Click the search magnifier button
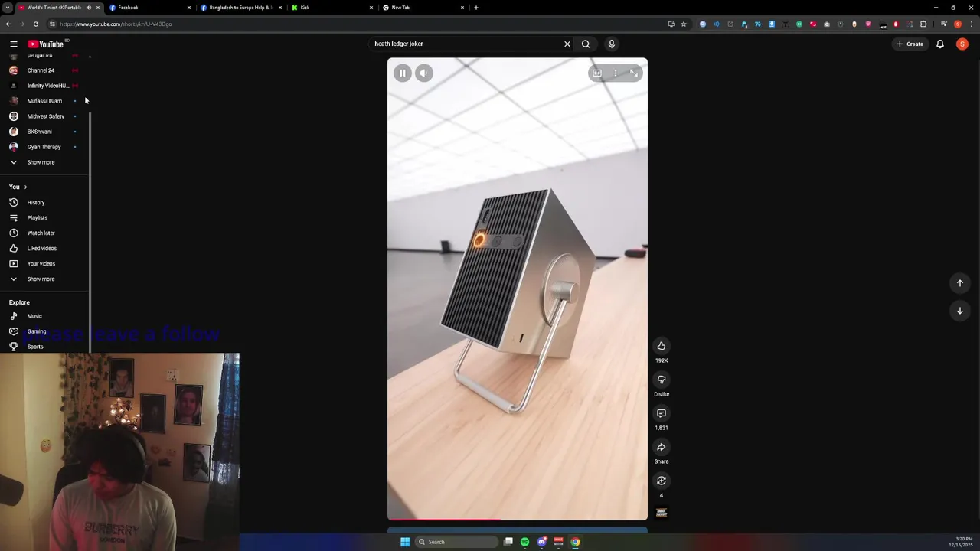980x551 pixels. tap(586, 44)
